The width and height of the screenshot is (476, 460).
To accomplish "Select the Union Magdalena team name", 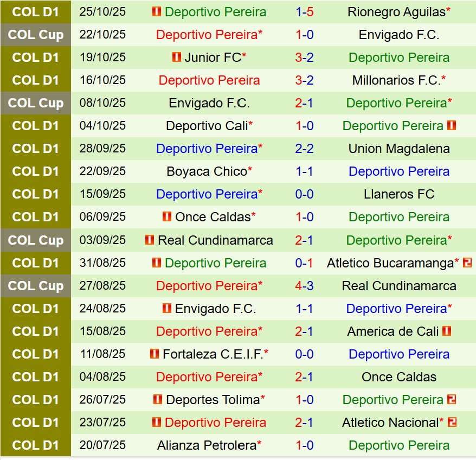I will click(x=399, y=149).
